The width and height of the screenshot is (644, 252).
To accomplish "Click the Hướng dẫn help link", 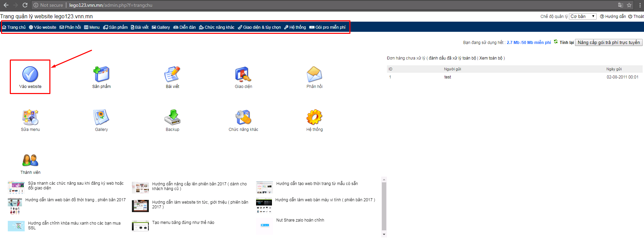I will (613, 16).
